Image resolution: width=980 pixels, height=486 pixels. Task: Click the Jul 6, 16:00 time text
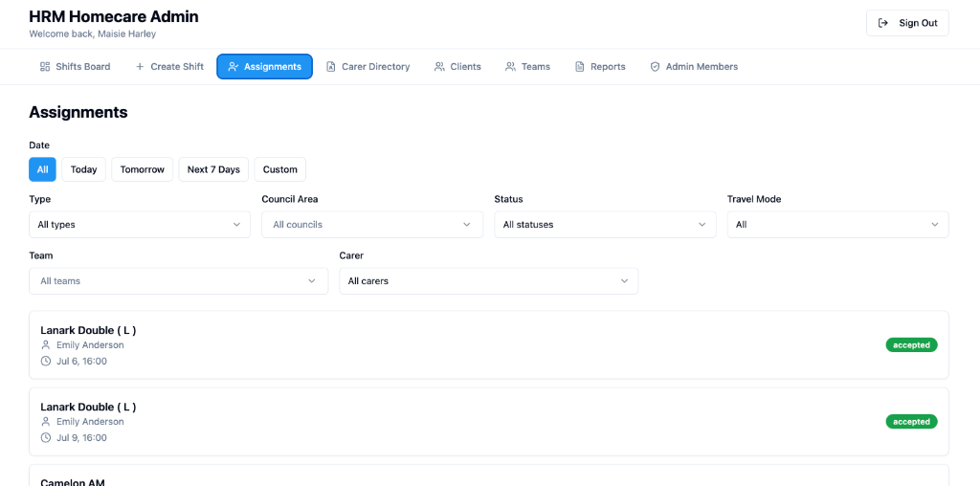click(x=82, y=361)
